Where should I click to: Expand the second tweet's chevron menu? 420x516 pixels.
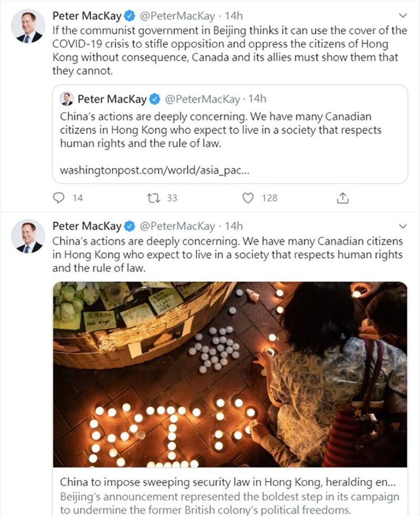(x=403, y=226)
